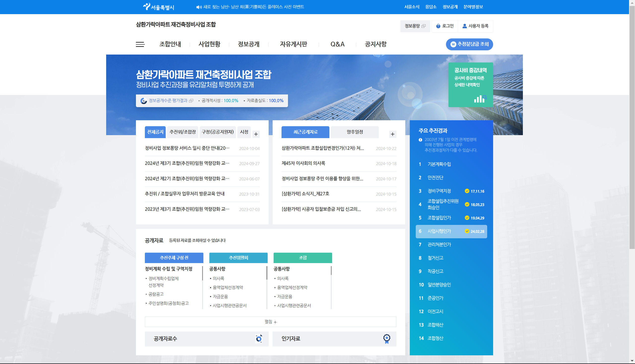Viewport: 635px width, 364px height.
Task: Open the 정보공개 main menu
Action: pos(248,44)
